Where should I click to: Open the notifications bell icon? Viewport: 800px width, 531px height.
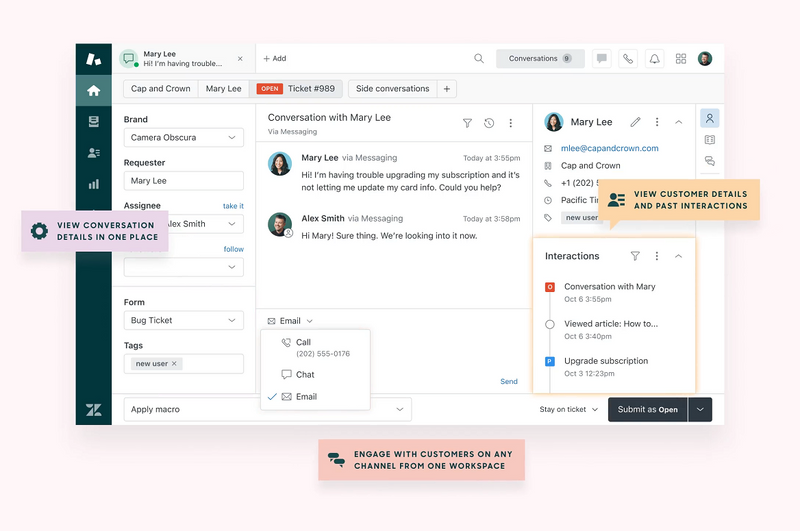coord(655,59)
